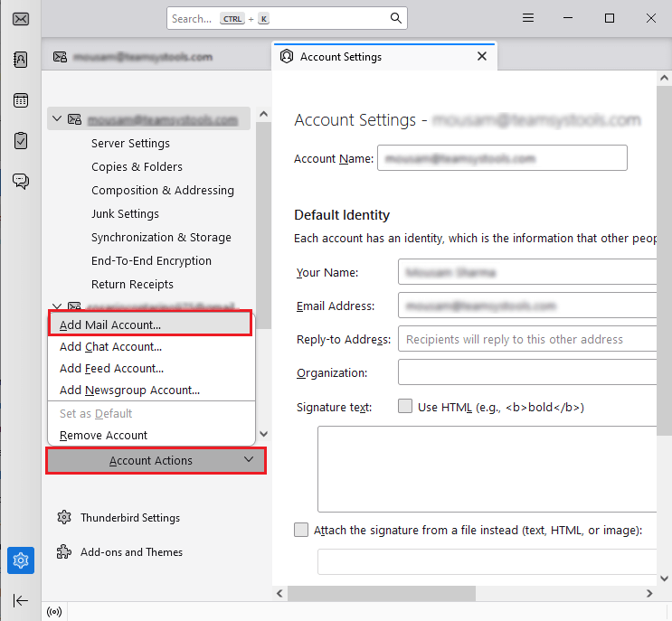
Task: Open Junk Settings
Action: click(125, 213)
